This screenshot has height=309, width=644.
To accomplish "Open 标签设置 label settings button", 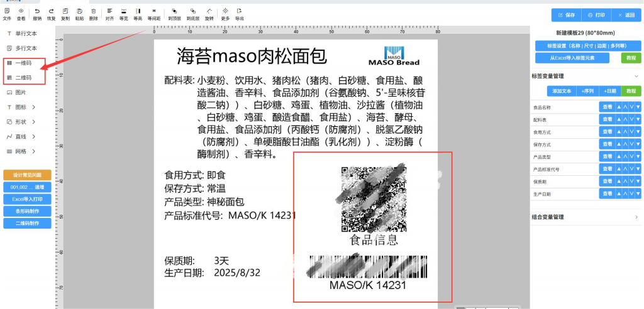I will pos(588,46).
